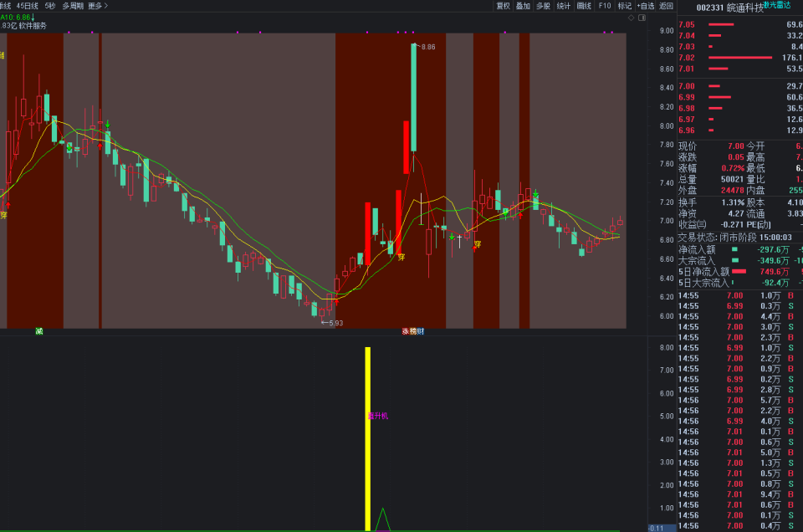Select the 6.96 bid price row
Viewport: 803px width, 532px height.
coord(740,130)
